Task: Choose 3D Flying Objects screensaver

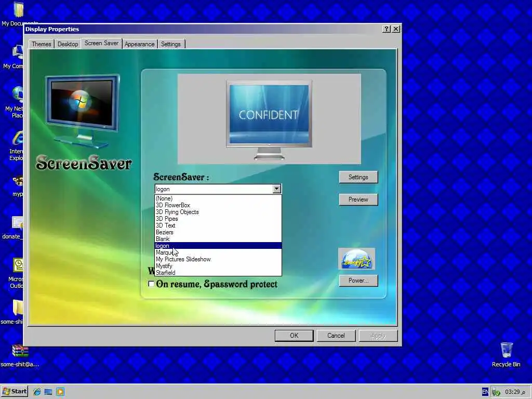Action: [x=218, y=212]
